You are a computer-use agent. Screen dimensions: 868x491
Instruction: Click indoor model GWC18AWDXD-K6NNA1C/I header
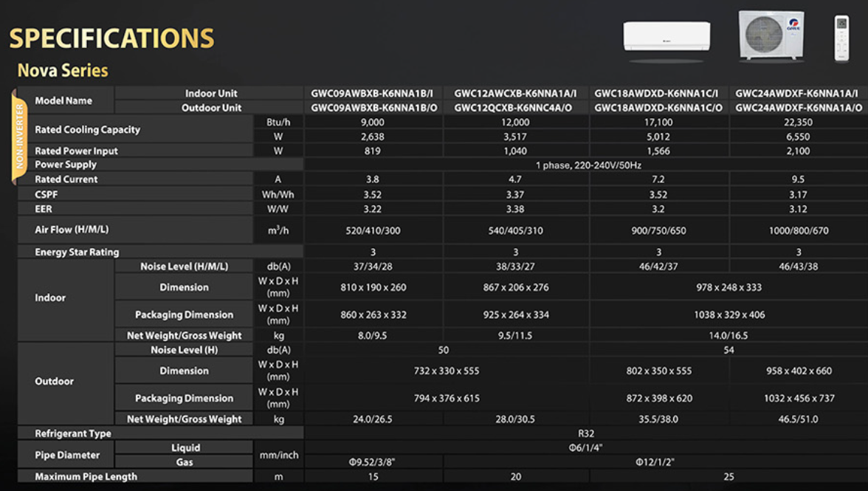tap(658, 94)
